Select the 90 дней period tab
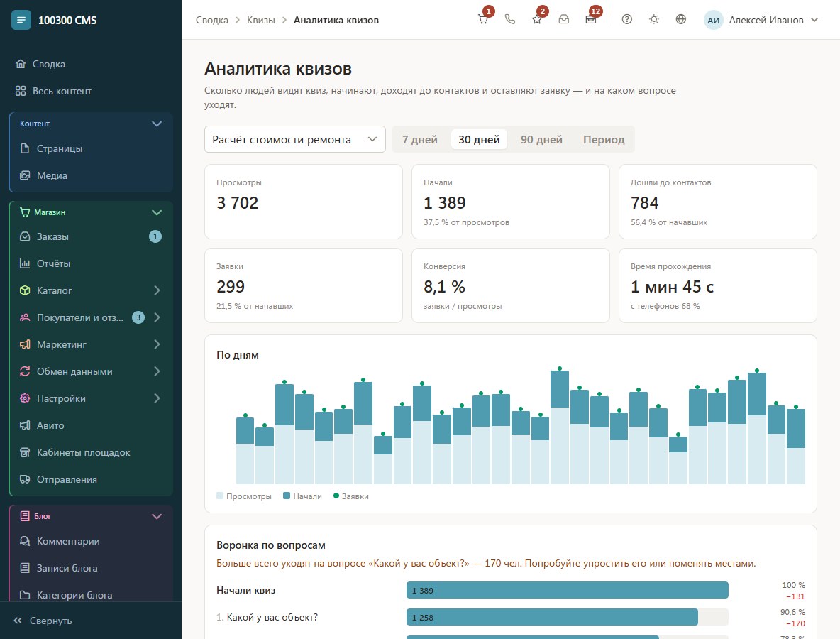This screenshot has height=639, width=840. [541, 139]
